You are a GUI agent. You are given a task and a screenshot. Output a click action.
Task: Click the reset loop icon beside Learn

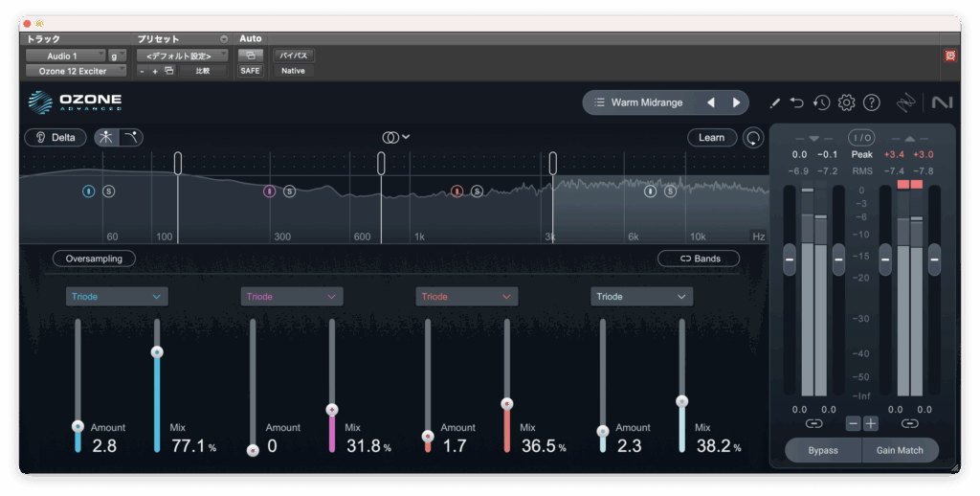click(x=754, y=138)
